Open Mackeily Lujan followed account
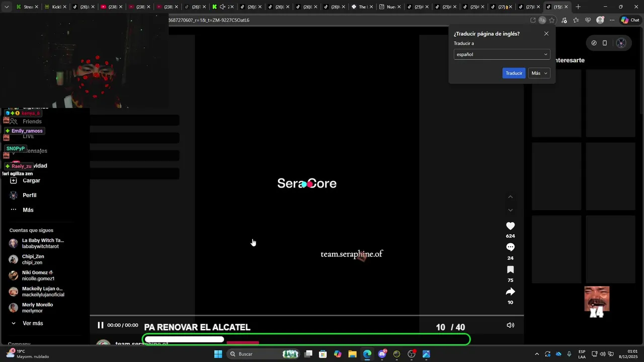The height and width of the screenshot is (362, 644). click(37, 292)
